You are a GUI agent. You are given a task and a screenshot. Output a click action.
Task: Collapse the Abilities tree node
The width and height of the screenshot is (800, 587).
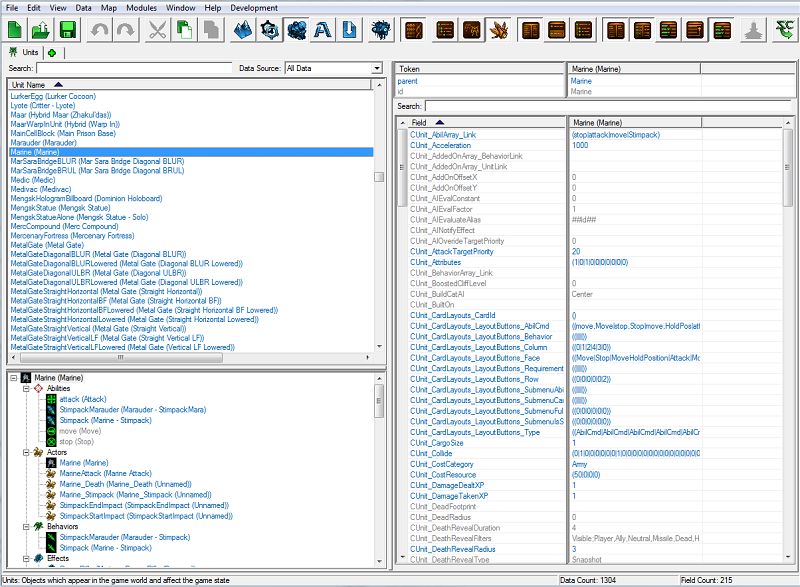tap(26, 389)
